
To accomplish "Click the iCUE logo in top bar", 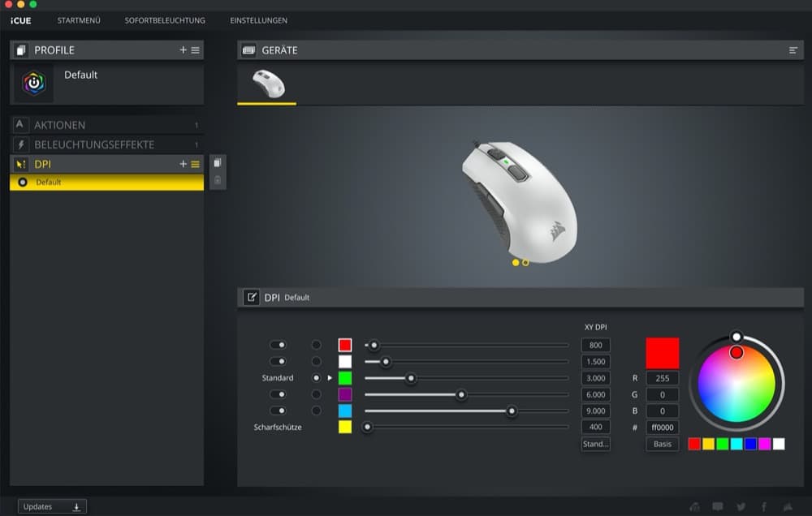I will pyautogui.click(x=21, y=21).
